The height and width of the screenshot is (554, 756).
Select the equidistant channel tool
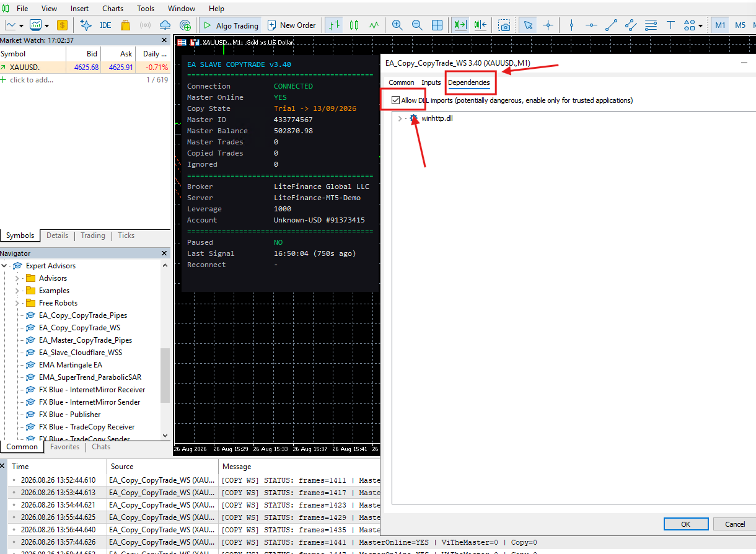631,25
